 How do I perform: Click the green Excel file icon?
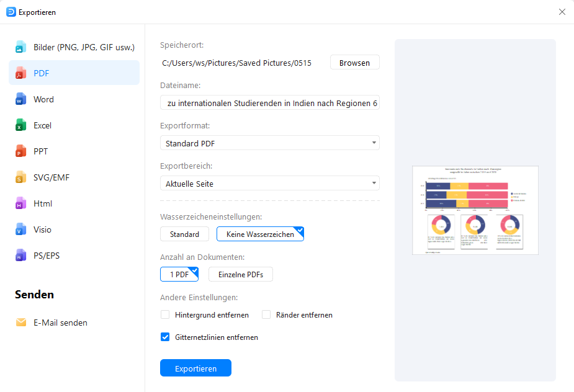20,125
